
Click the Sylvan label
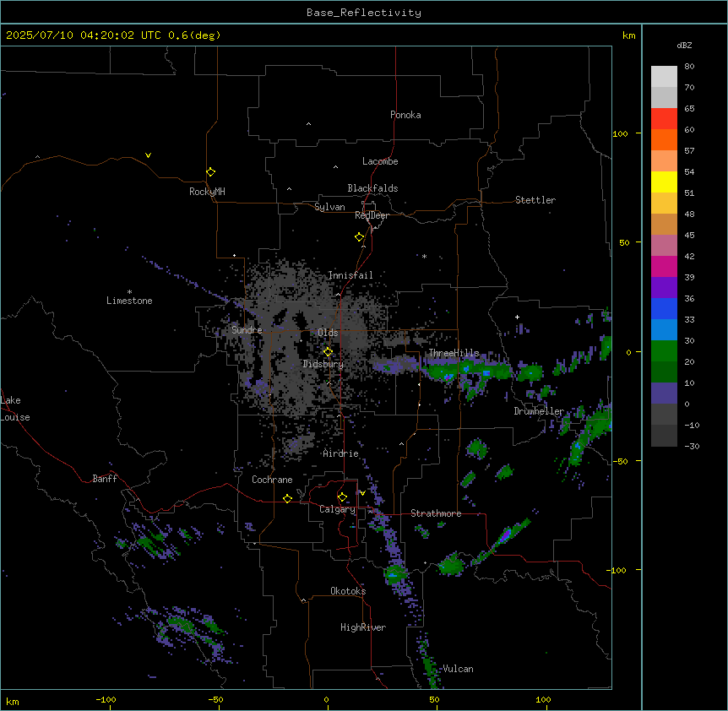329,207
